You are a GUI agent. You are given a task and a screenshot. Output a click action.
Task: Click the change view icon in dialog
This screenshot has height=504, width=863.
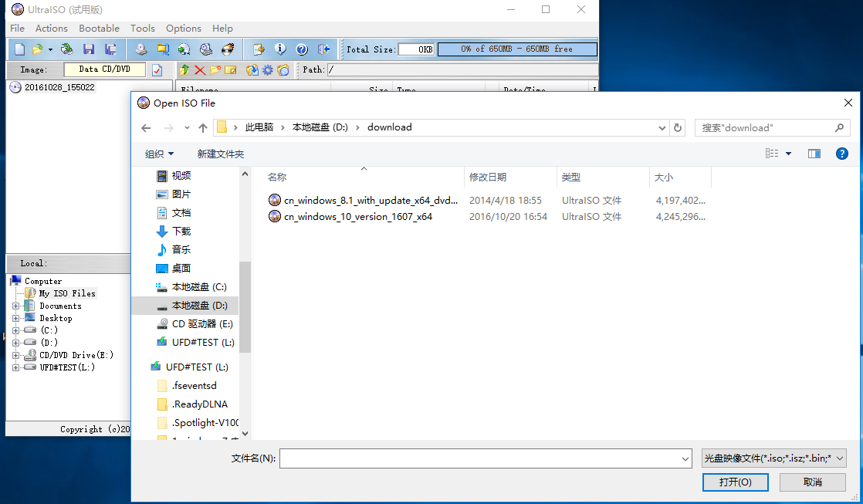772,154
